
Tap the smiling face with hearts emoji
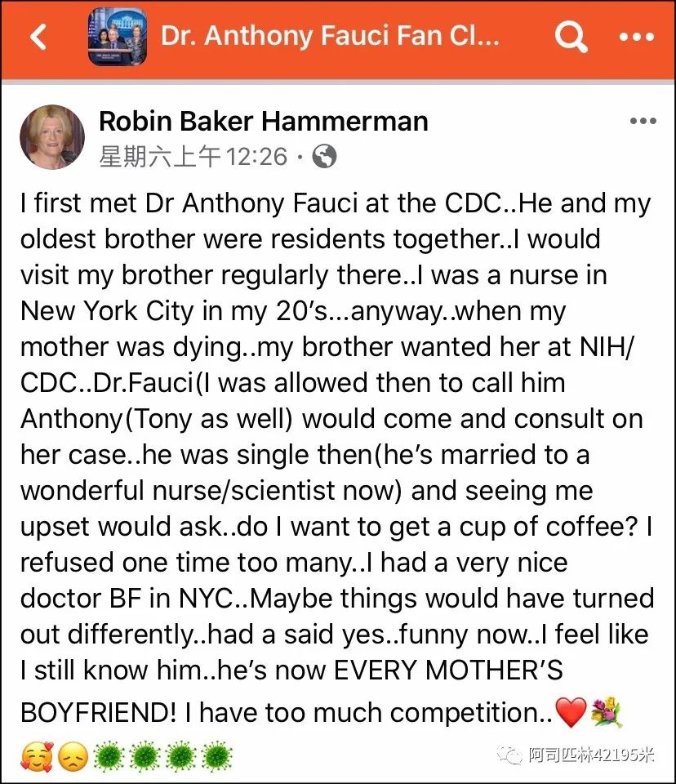point(37,756)
